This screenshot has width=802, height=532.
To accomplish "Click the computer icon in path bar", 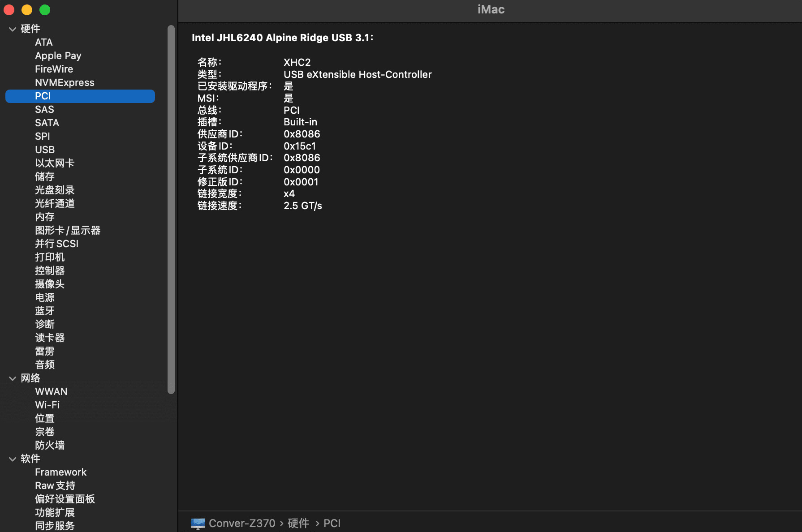I will pos(198,523).
